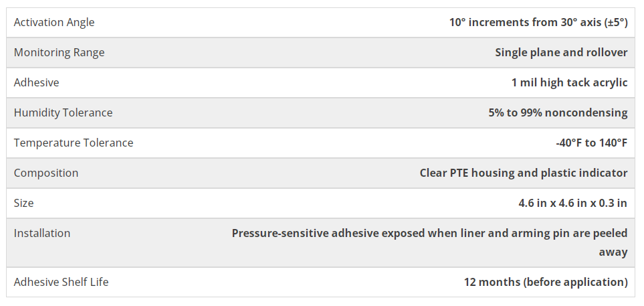The width and height of the screenshot is (644, 306).
Task: Select the 'Single plane and rollover' value
Action: pyautogui.click(x=561, y=52)
